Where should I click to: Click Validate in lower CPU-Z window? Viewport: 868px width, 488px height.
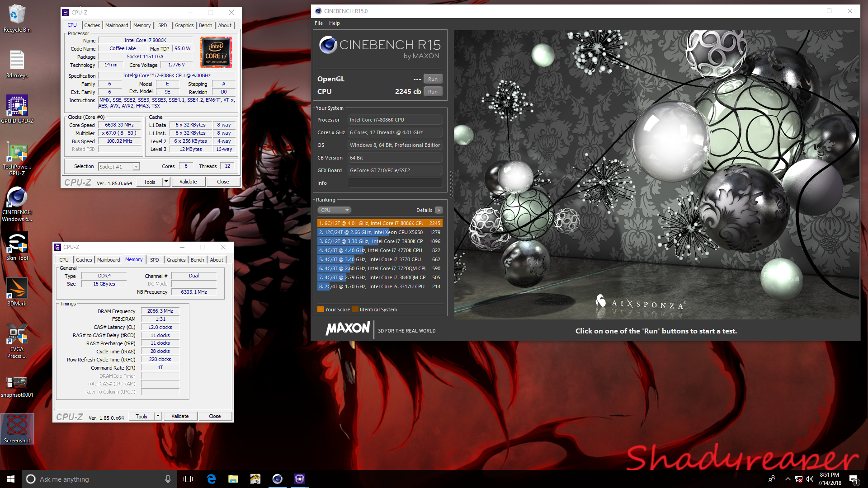click(x=180, y=416)
